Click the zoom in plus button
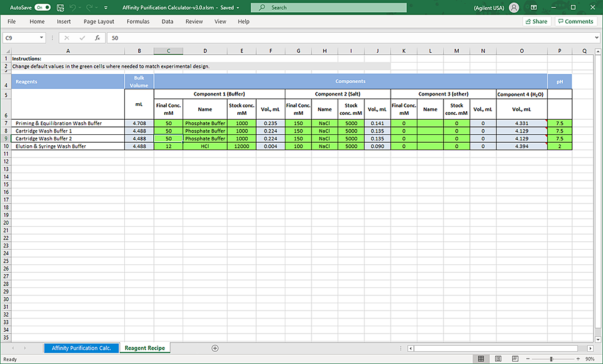 [x=578, y=359]
